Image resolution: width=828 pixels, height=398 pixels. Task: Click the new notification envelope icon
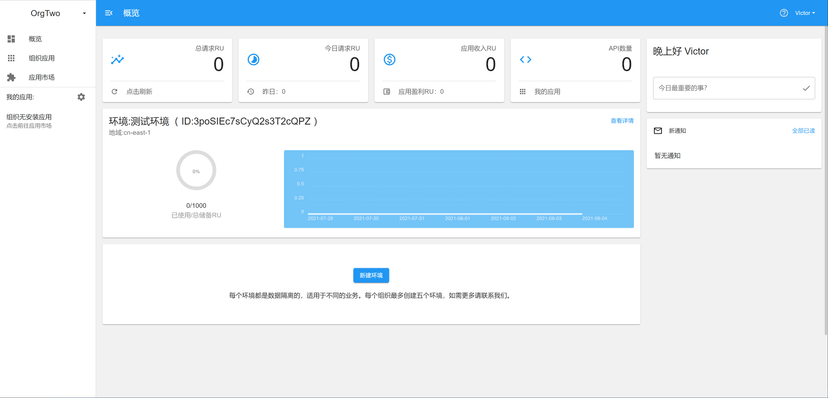658,130
